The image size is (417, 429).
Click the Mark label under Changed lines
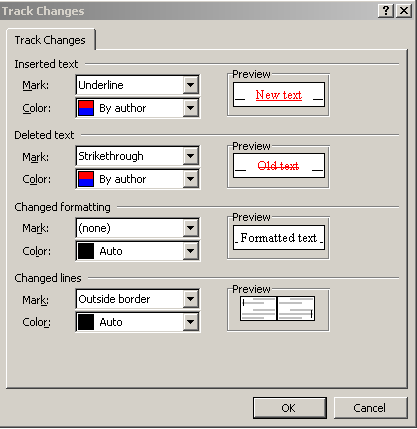[36, 300]
